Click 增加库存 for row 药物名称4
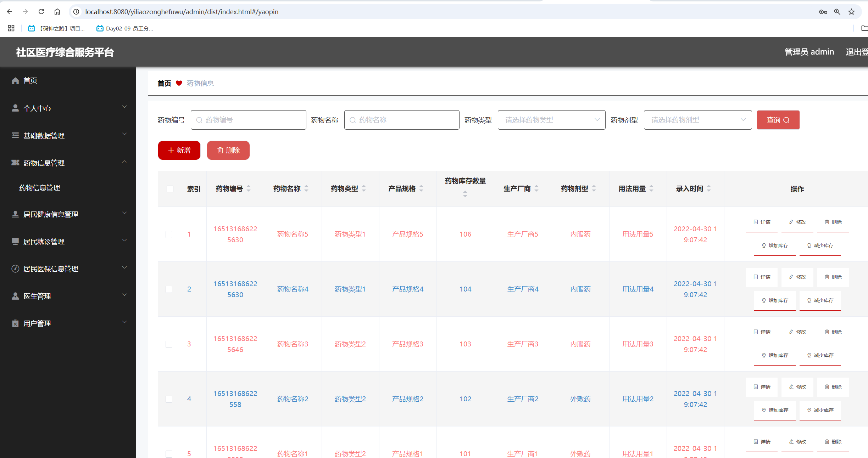Screen dimensions: 868x458 pyautogui.click(x=774, y=300)
